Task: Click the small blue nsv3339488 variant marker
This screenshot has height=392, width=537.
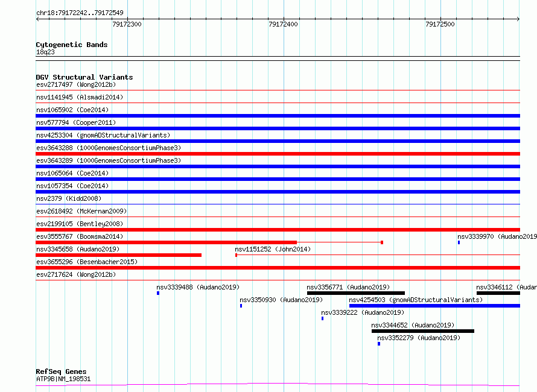Action: point(158,293)
